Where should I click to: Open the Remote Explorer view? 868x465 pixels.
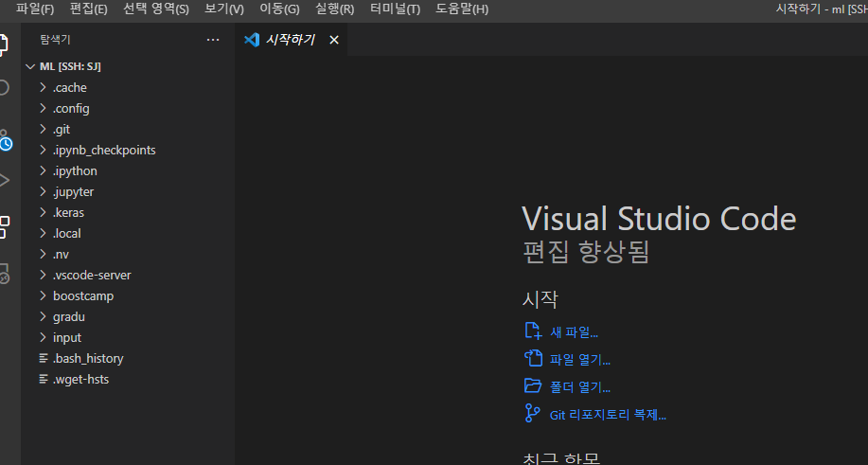4,274
